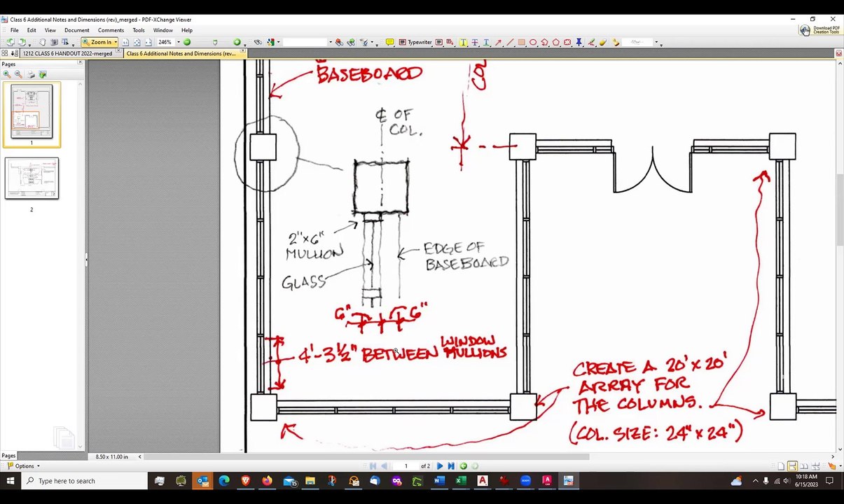
Task: Select the Highlight Text tool
Action: tap(463, 42)
